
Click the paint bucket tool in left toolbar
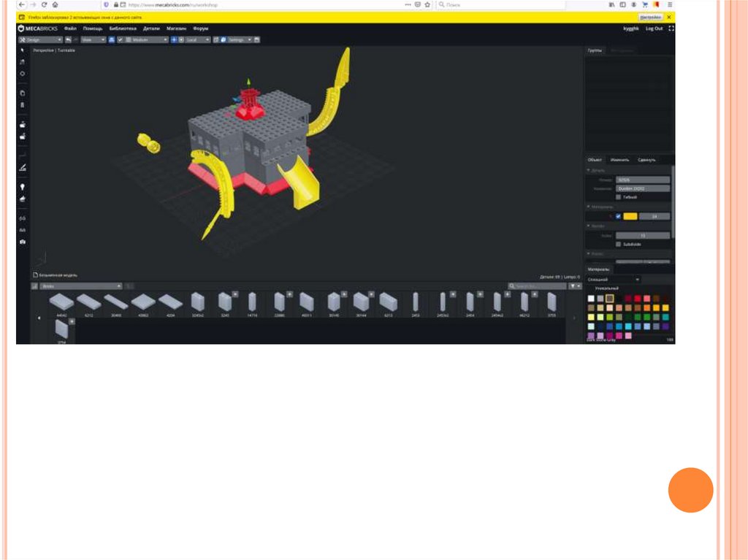[23, 199]
